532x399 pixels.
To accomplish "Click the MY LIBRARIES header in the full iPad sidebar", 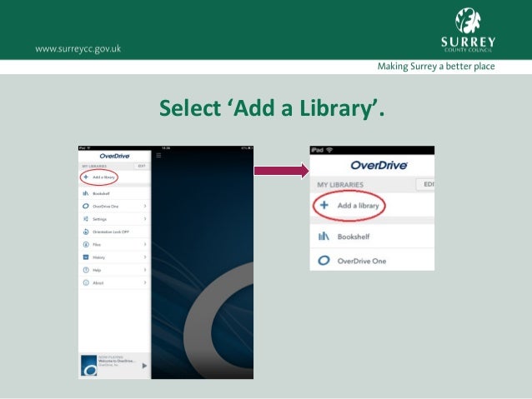I will (x=94, y=166).
